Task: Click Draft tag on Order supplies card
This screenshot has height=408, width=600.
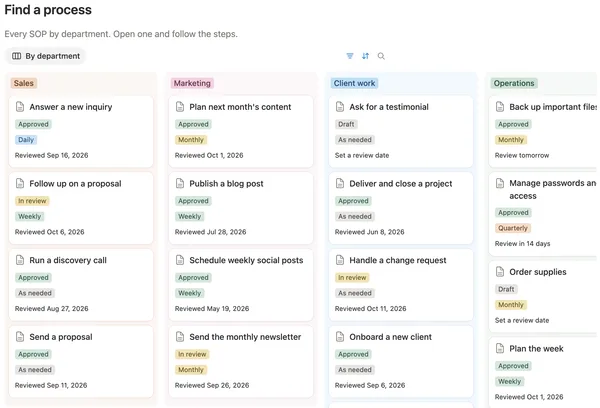Action: [x=506, y=289]
